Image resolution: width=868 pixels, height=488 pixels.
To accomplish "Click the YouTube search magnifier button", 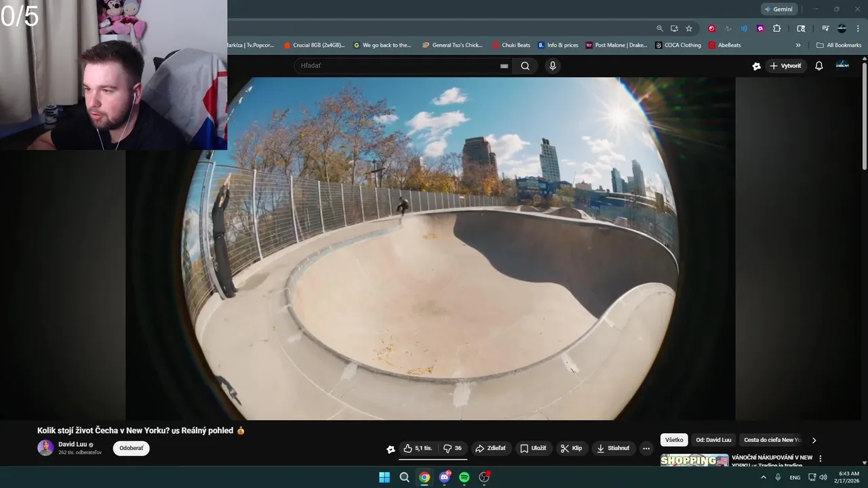I will [x=525, y=66].
